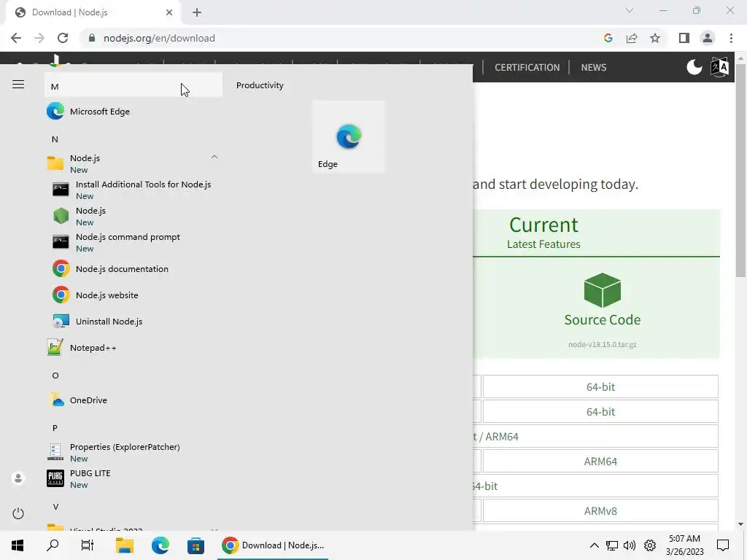Open the Power options in Start menu
Screen dimensions: 747x560
(18, 513)
